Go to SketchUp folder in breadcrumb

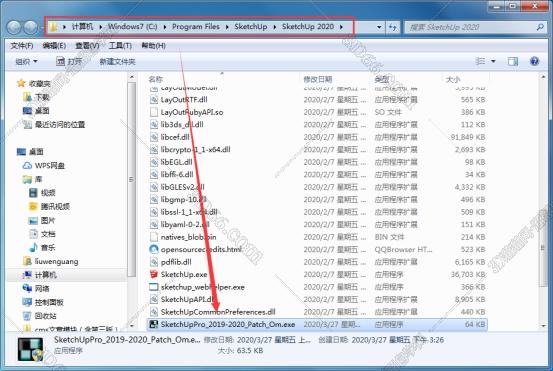click(x=251, y=27)
